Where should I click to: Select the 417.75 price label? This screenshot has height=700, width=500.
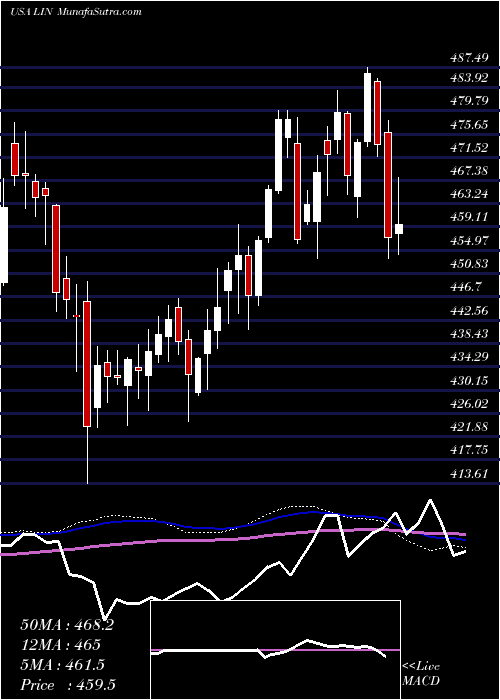469,450
